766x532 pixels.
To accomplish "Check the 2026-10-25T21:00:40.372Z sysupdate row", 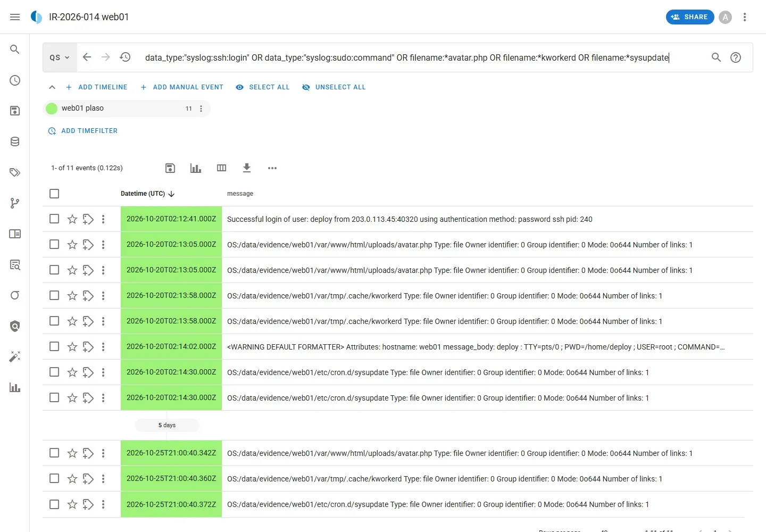I will 54,504.
